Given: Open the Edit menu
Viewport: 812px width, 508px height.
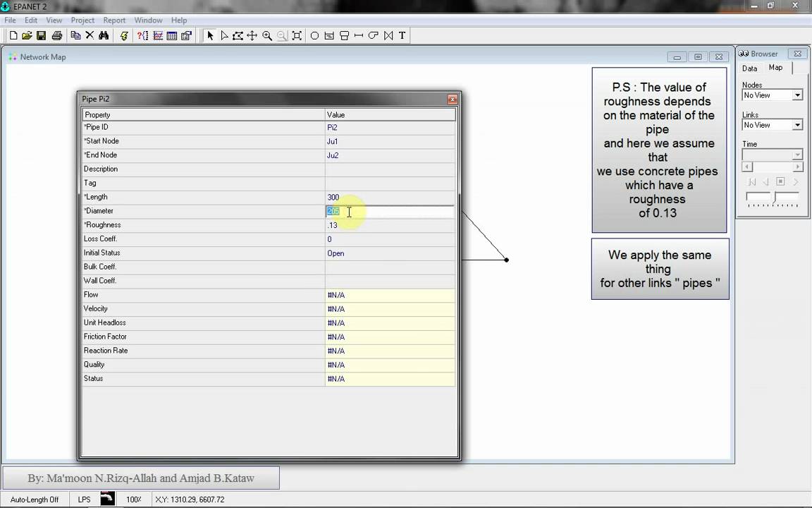Looking at the screenshot, I should click(x=31, y=20).
